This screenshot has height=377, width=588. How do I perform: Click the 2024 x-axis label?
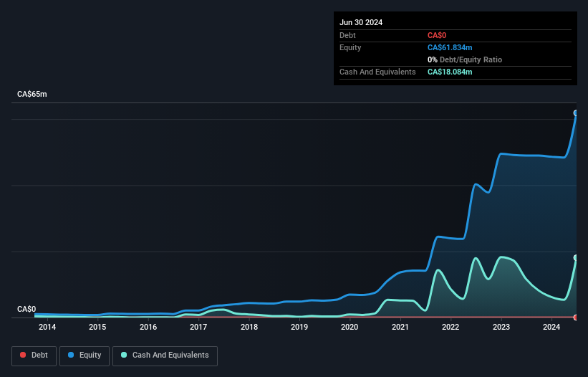click(551, 327)
